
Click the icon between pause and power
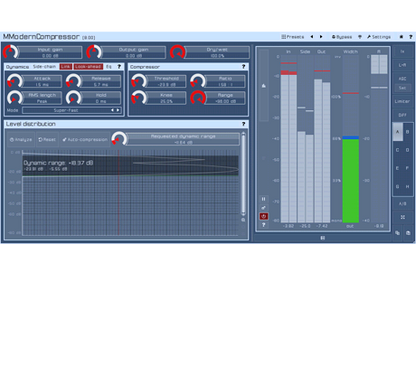(x=264, y=208)
